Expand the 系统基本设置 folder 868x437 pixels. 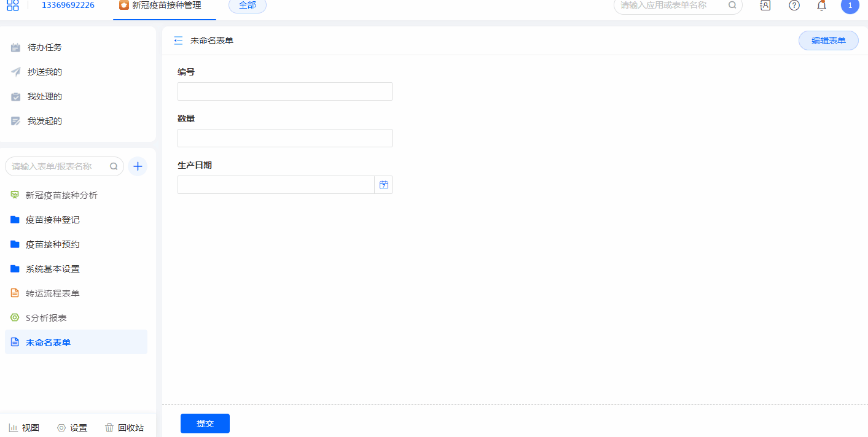pos(52,269)
